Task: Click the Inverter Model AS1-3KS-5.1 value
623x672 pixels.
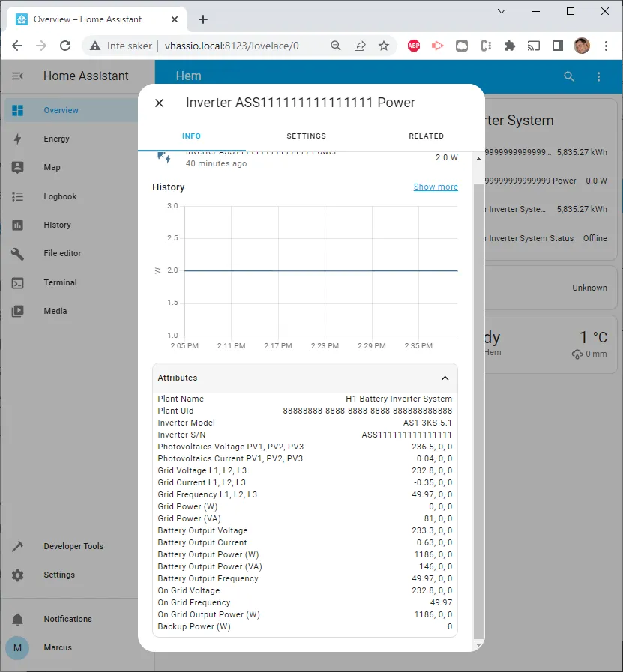Action: [x=427, y=423]
